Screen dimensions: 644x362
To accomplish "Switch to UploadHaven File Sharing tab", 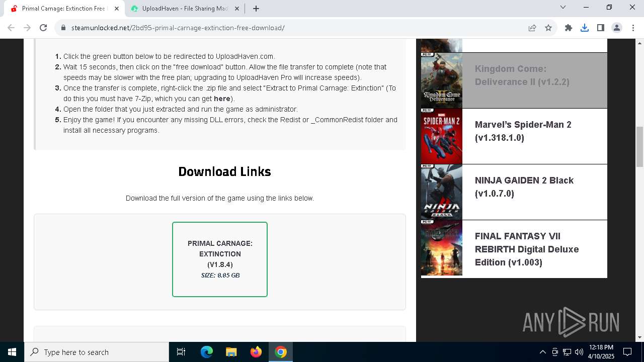I will (185, 9).
